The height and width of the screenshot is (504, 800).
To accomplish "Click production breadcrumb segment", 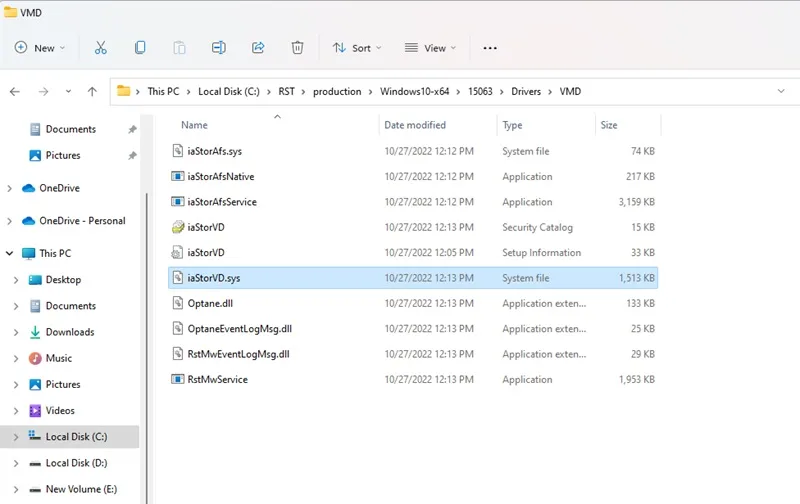I will 337,91.
